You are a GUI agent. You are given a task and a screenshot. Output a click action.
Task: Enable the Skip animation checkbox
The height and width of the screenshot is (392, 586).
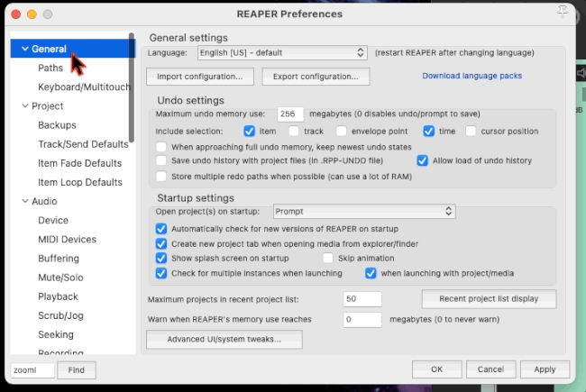328,259
